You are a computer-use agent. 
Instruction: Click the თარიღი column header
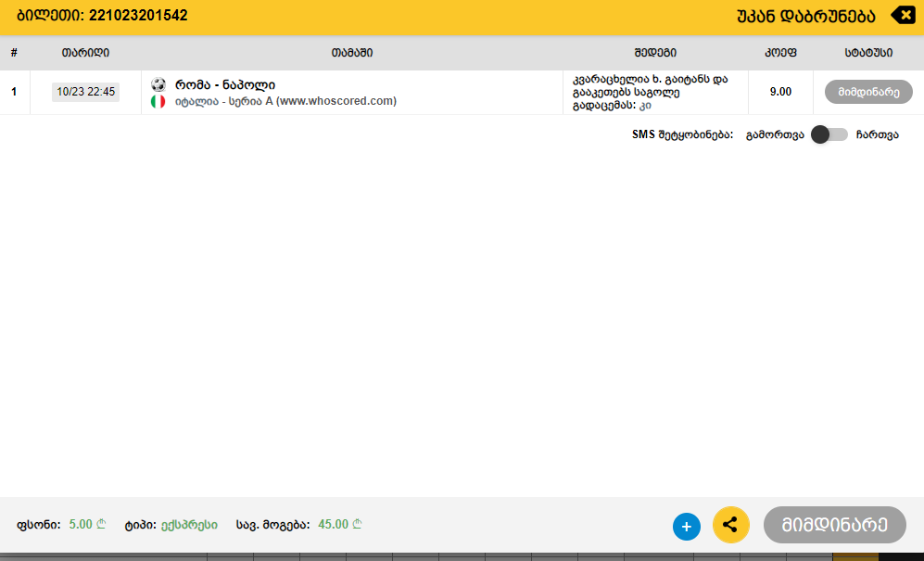(x=85, y=53)
